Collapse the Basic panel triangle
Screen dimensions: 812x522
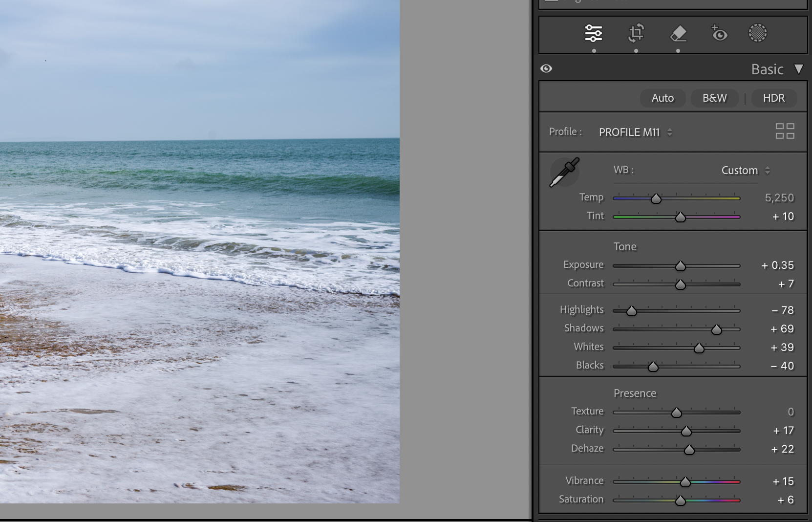point(798,69)
